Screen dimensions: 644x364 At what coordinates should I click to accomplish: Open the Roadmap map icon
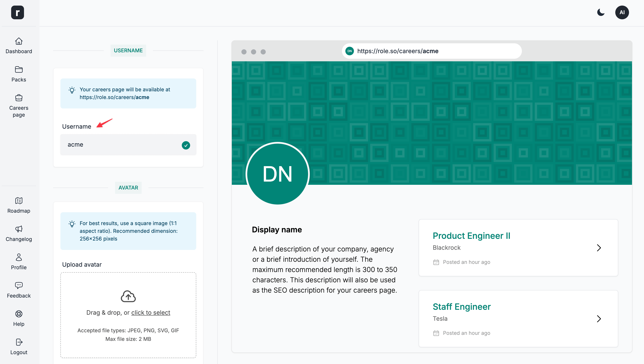pyautogui.click(x=19, y=201)
